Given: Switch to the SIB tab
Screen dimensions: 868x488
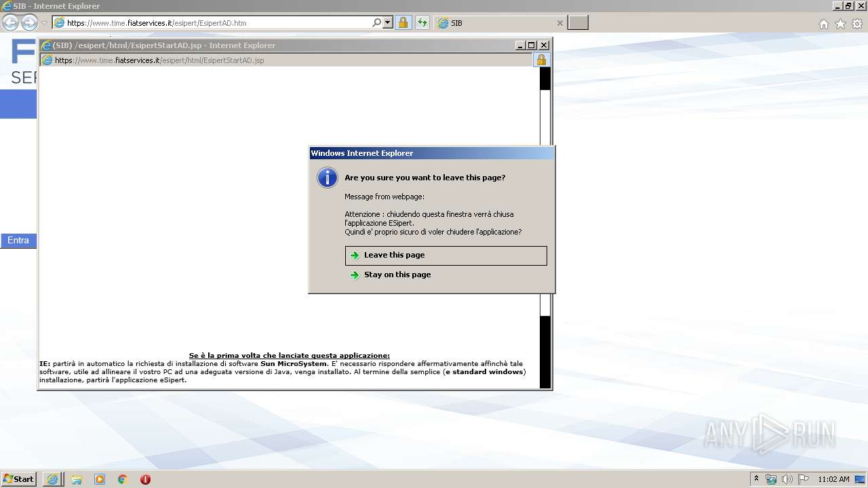Looking at the screenshot, I should tap(500, 22).
